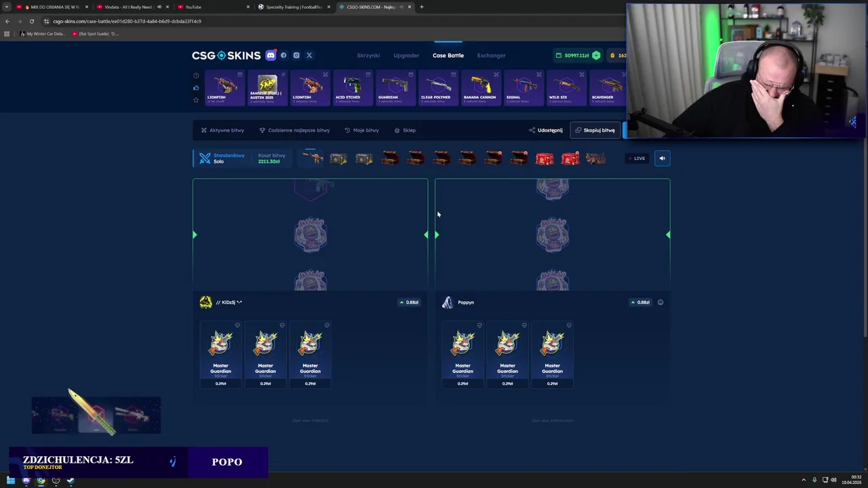Open new browser tab
Image resolution: width=868 pixels, height=488 pixels.
(x=422, y=7)
